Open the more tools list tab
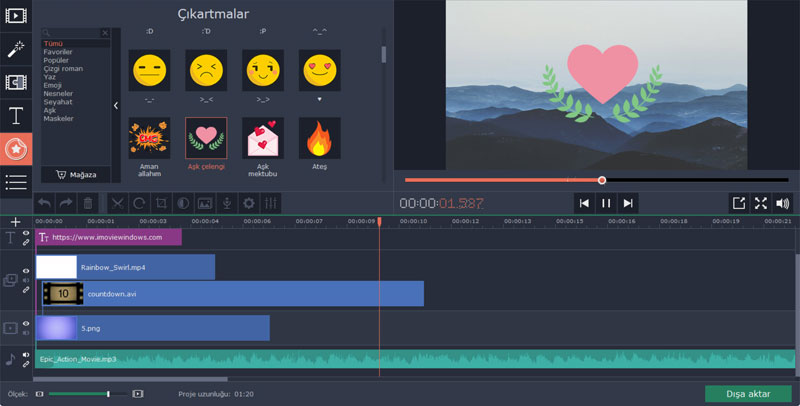The width and height of the screenshot is (800, 406). click(16, 182)
